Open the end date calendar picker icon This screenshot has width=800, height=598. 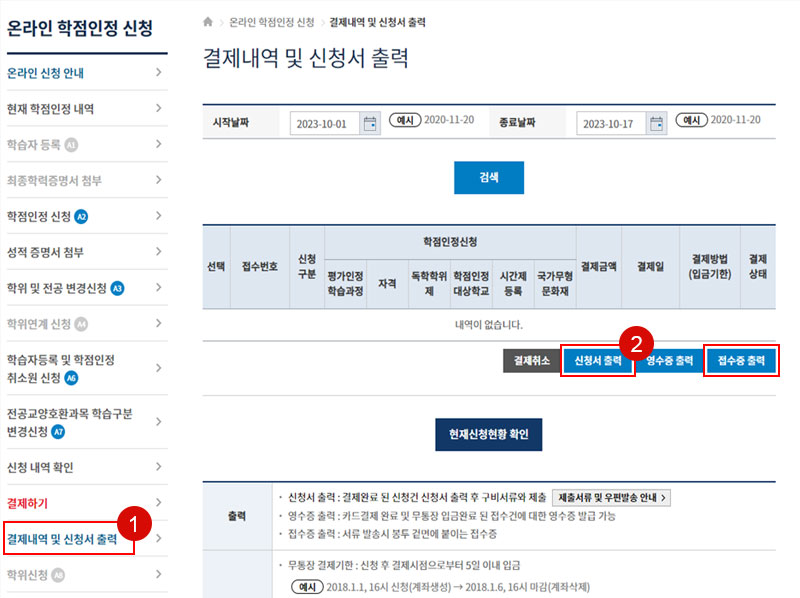coord(657,124)
